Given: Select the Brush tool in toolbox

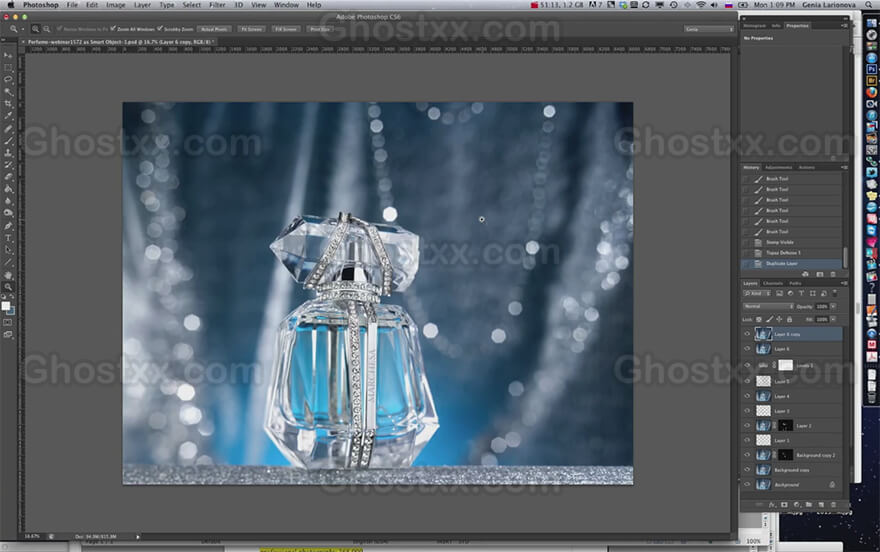Looking at the screenshot, I should (x=8, y=140).
